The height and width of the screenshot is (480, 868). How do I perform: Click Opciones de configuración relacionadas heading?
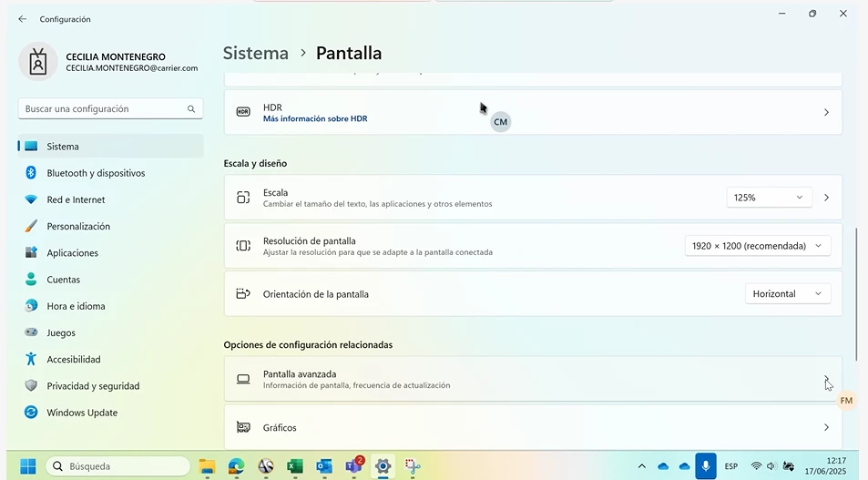(x=308, y=344)
